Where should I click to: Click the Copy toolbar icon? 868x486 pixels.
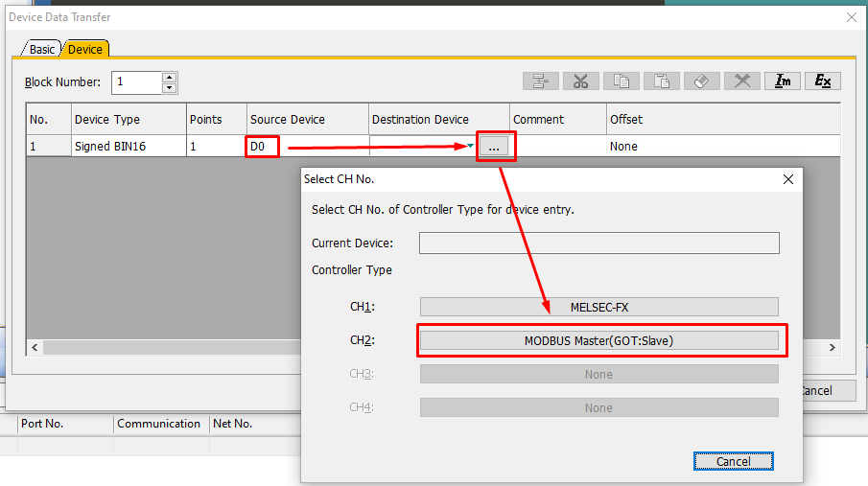621,81
